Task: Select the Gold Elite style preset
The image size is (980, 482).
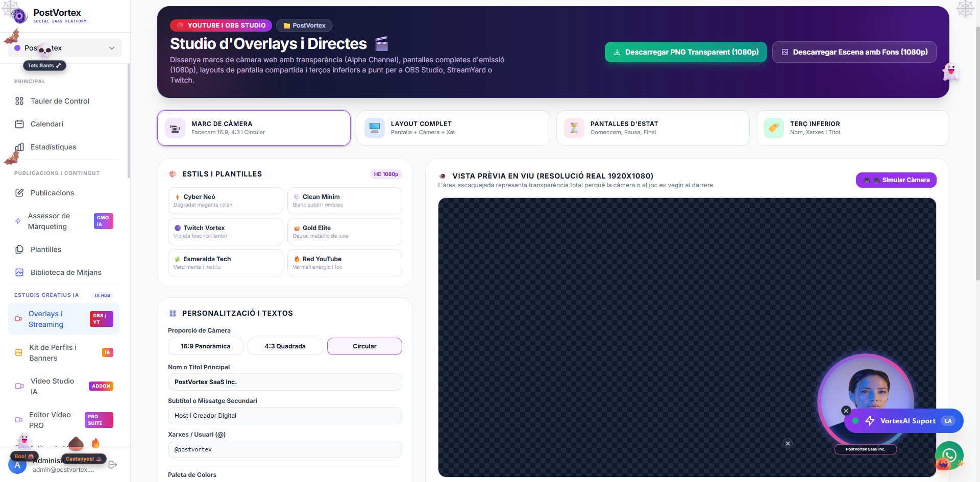Action: click(x=345, y=232)
